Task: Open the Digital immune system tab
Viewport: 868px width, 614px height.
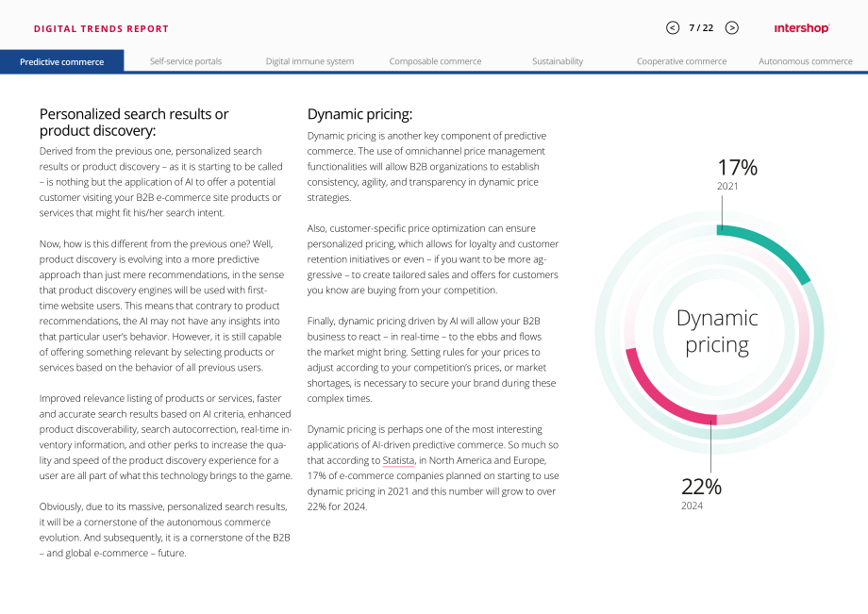Action: (309, 61)
